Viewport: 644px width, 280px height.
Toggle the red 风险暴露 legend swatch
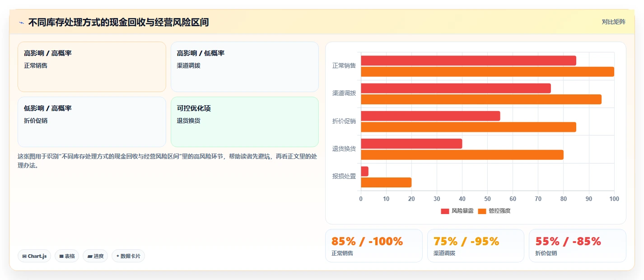445,211
